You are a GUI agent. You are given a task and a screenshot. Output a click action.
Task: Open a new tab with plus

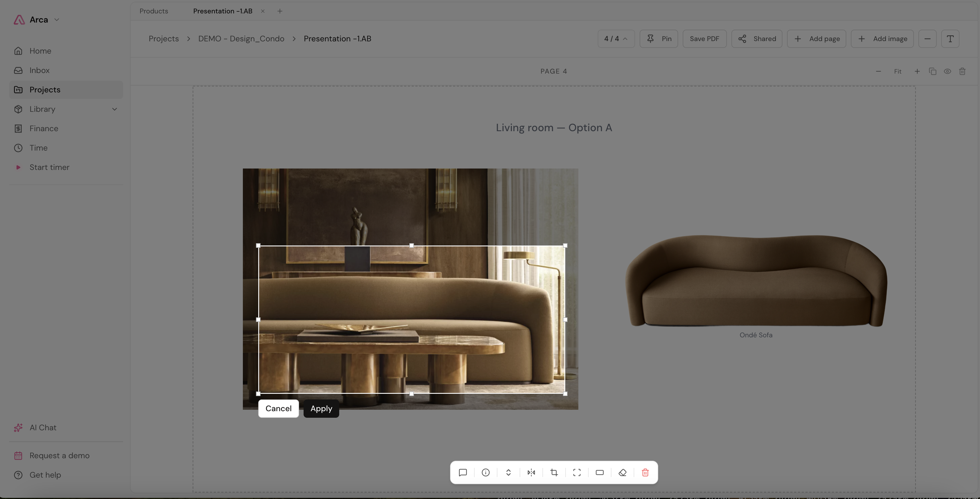point(280,11)
